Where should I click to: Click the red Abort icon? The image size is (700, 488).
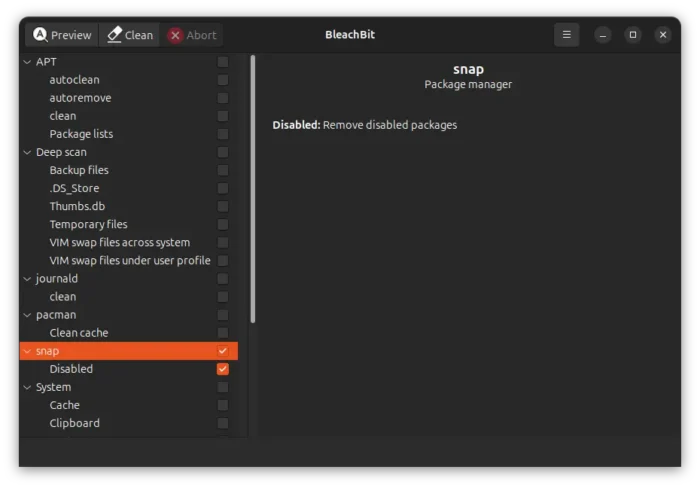coord(176,35)
